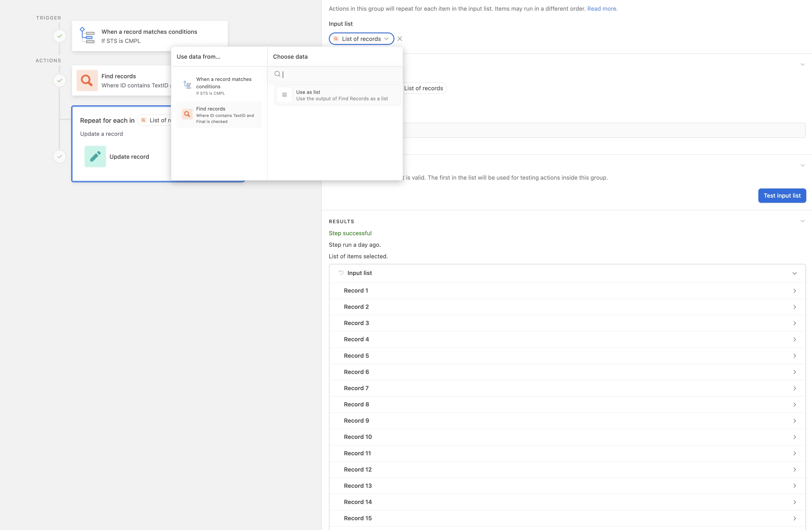Clear the input list with X icon
The width and height of the screenshot is (812, 530).
(x=400, y=39)
